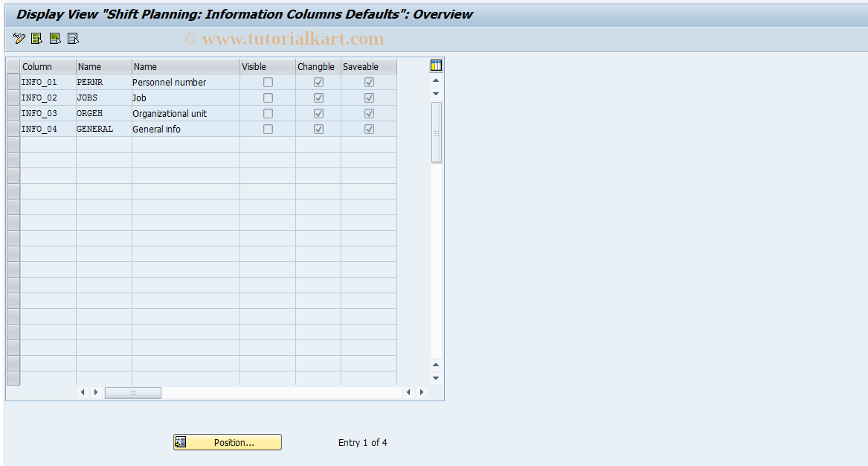Click the Deselect All toolbar icon
This screenshot has width=868, height=466.
73,38
